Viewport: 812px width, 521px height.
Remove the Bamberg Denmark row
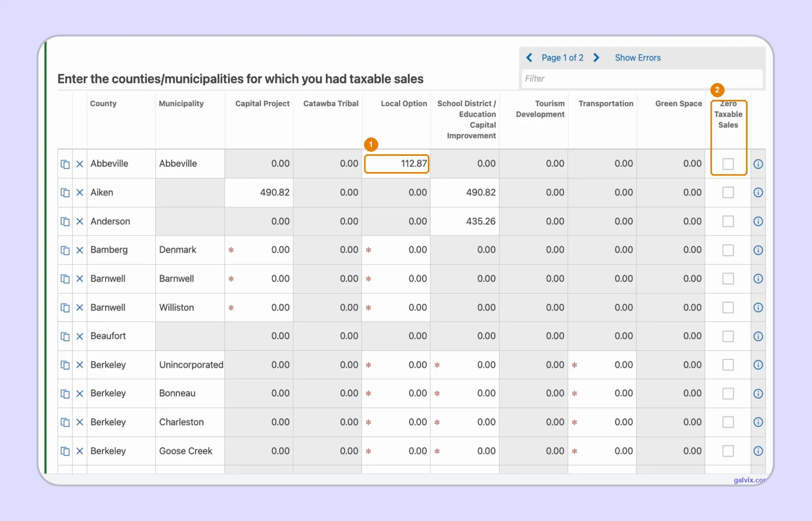[x=80, y=250]
